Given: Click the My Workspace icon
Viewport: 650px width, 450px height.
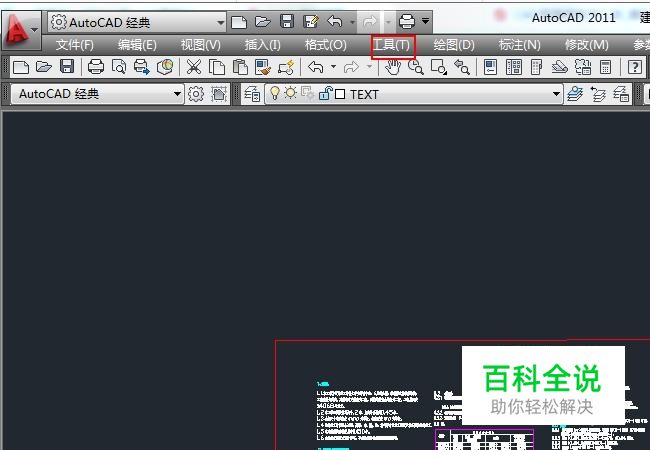Looking at the screenshot, I should [x=218, y=94].
